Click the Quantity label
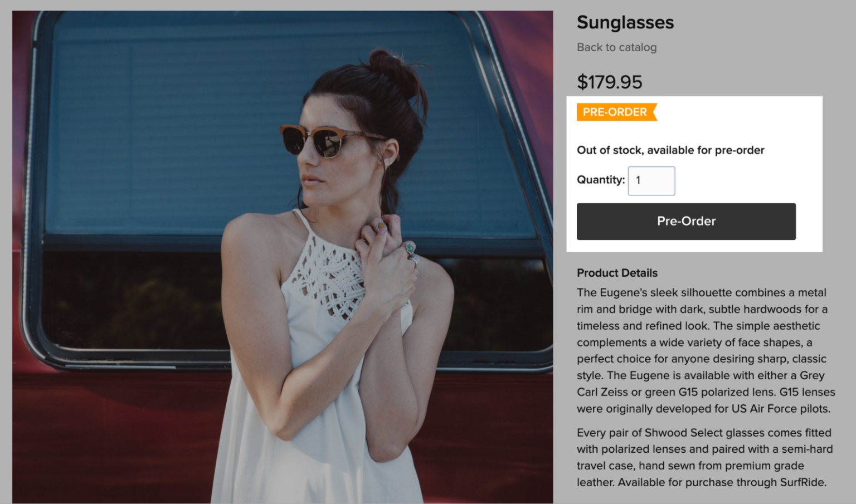The width and height of the screenshot is (856, 504). tap(600, 180)
